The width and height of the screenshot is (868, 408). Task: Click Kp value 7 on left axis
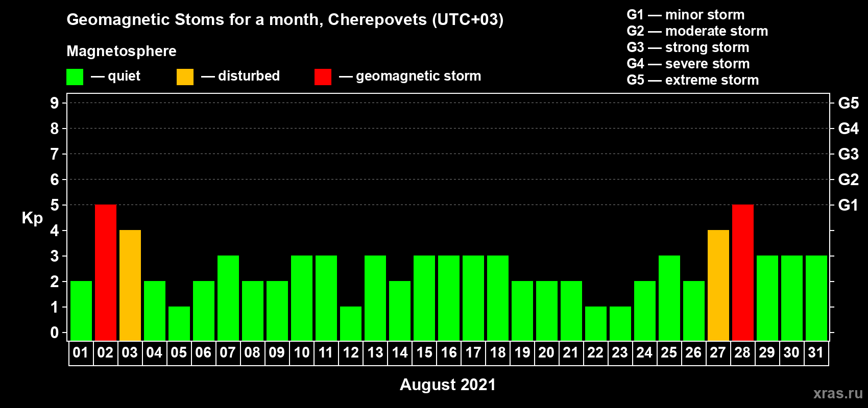55,154
